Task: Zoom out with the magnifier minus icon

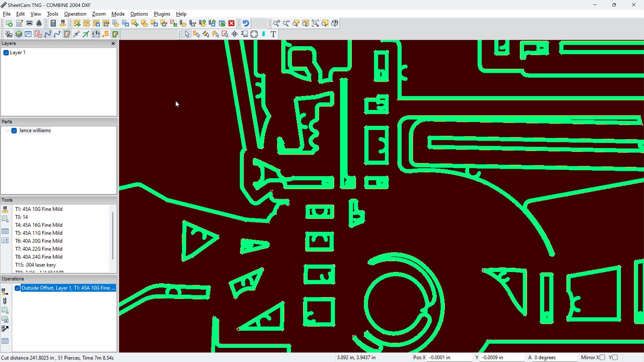Action: [x=286, y=23]
